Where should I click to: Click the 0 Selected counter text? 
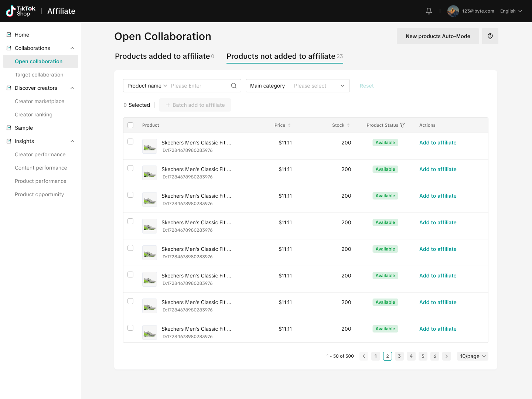137,105
